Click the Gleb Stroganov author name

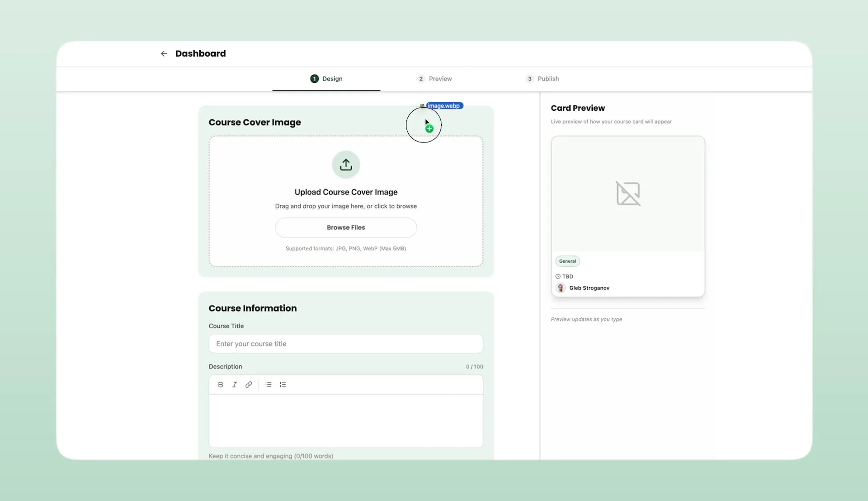coord(589,288)
